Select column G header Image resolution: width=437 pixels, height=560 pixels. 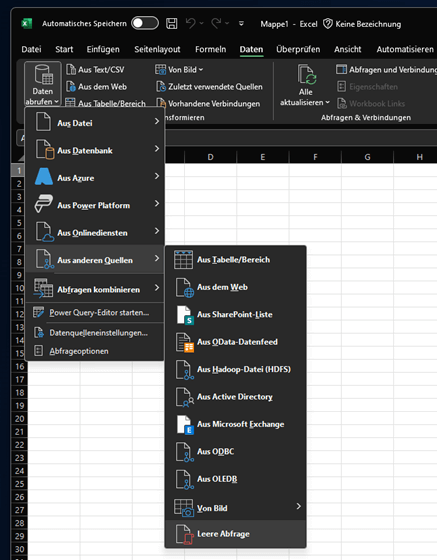tap(367, 157)
